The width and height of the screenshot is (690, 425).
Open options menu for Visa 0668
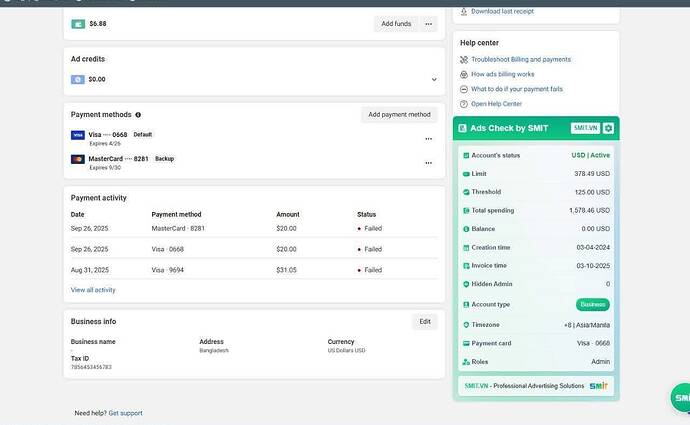[429, 139]
